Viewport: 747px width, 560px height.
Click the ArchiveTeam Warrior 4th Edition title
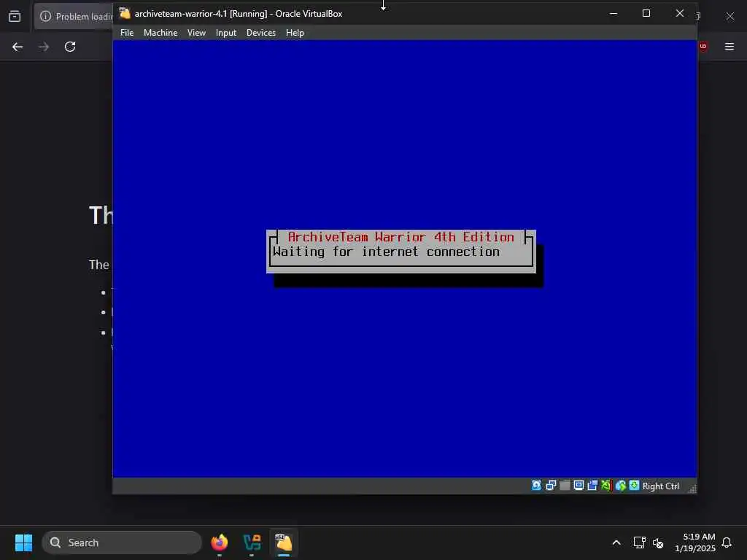[400, 237]
